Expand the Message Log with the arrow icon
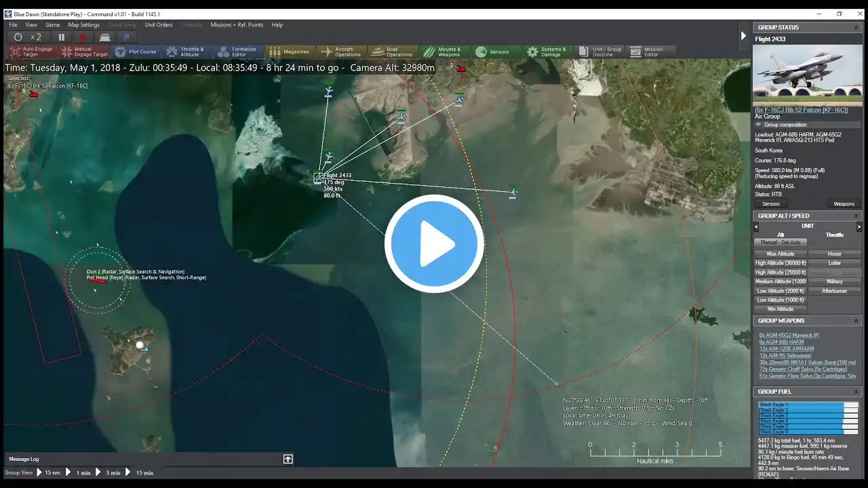The image size is (868, 488). 288,459
